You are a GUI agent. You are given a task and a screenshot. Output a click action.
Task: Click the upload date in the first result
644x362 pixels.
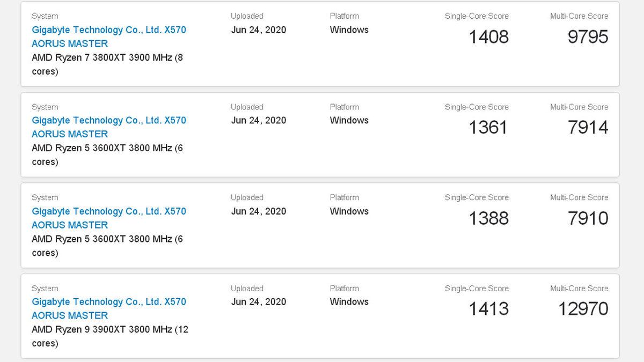pyautogui.click(x=258, y=30)
